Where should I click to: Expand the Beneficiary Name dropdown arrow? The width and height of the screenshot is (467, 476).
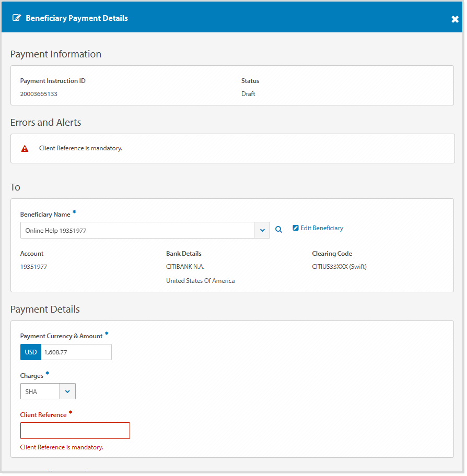point(262,230)
